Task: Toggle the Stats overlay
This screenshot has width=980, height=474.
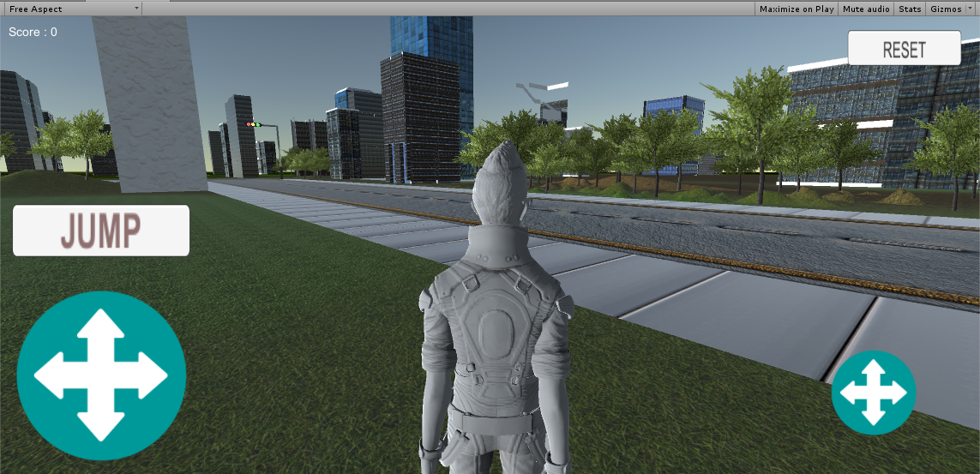Action: 910,9
